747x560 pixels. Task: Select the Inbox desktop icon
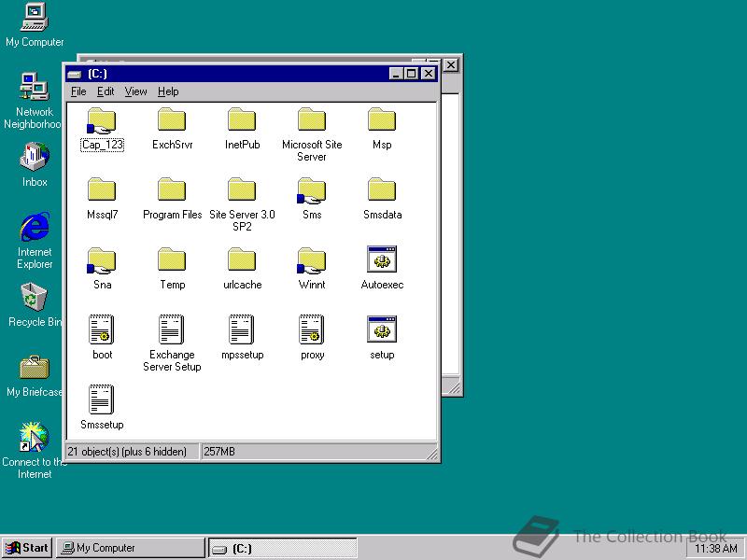click(35, 165)
